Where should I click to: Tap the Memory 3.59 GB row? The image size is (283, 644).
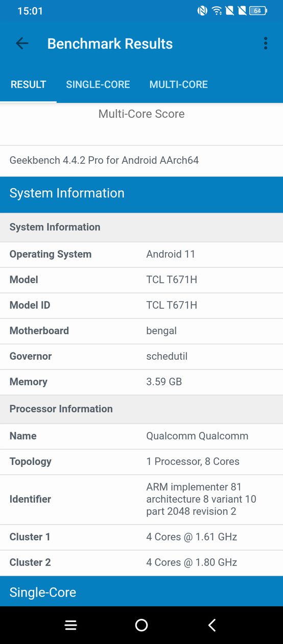coord(141,382)
